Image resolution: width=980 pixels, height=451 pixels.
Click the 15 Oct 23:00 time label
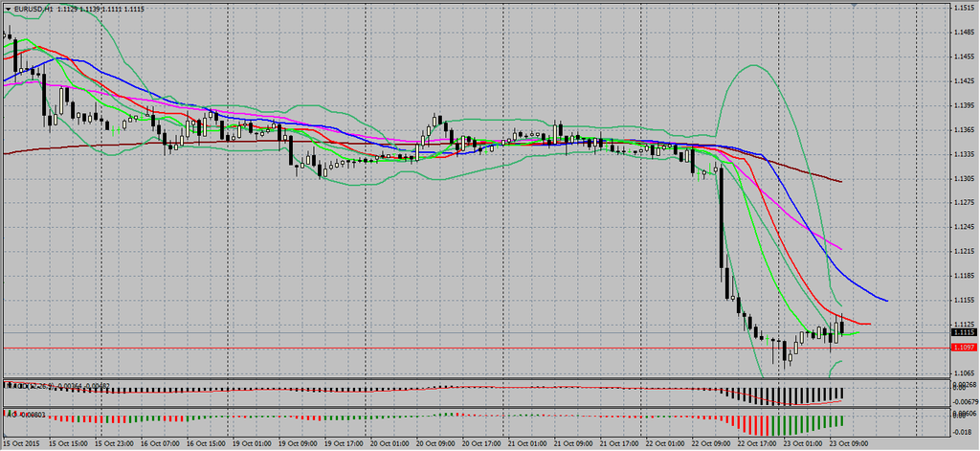(x=113, y=443)
